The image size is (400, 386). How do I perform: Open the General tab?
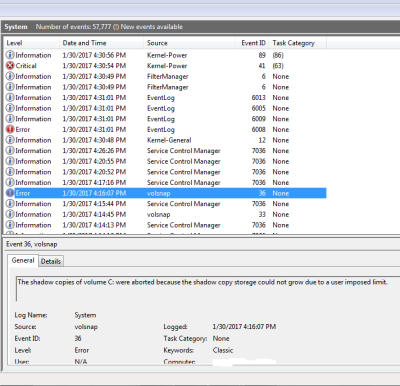[x=23, y=260]
